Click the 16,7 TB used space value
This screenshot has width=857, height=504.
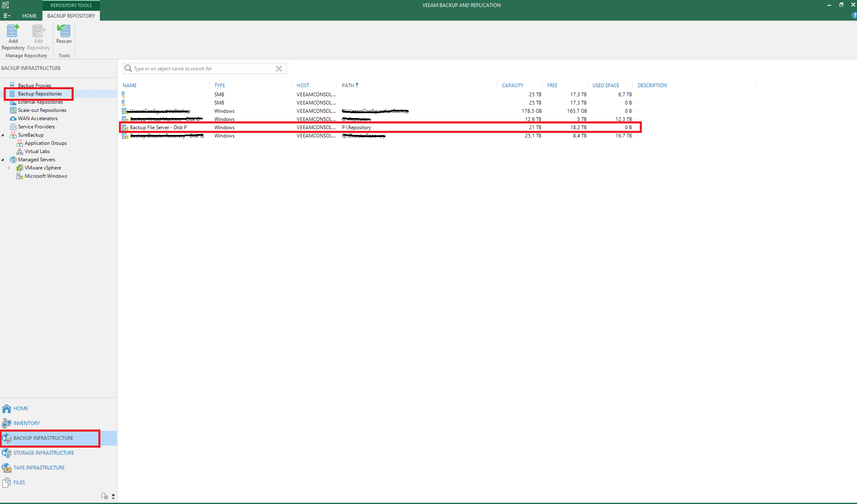click(623, 136)
